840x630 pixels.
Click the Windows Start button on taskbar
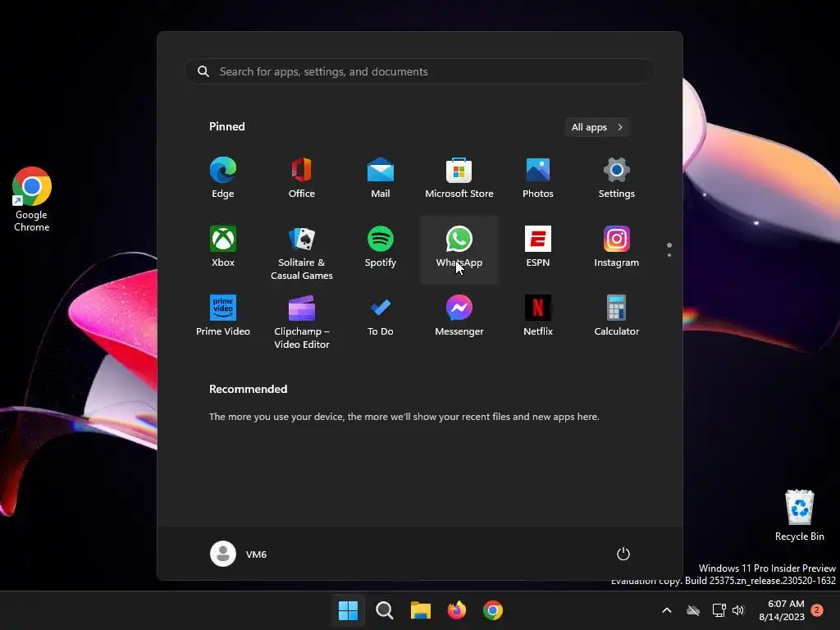click(x=348, y=610)
